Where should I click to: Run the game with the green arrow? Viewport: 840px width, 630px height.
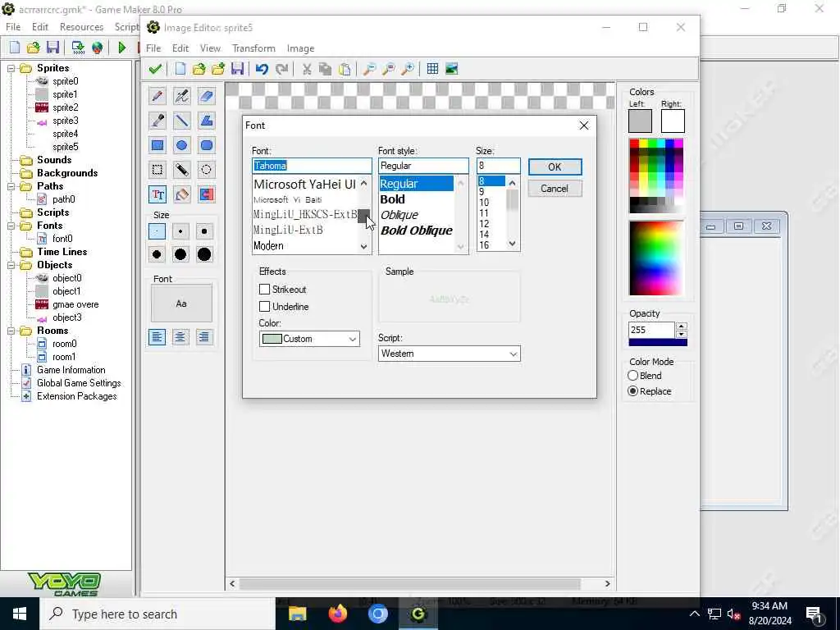tap(121, 48)
